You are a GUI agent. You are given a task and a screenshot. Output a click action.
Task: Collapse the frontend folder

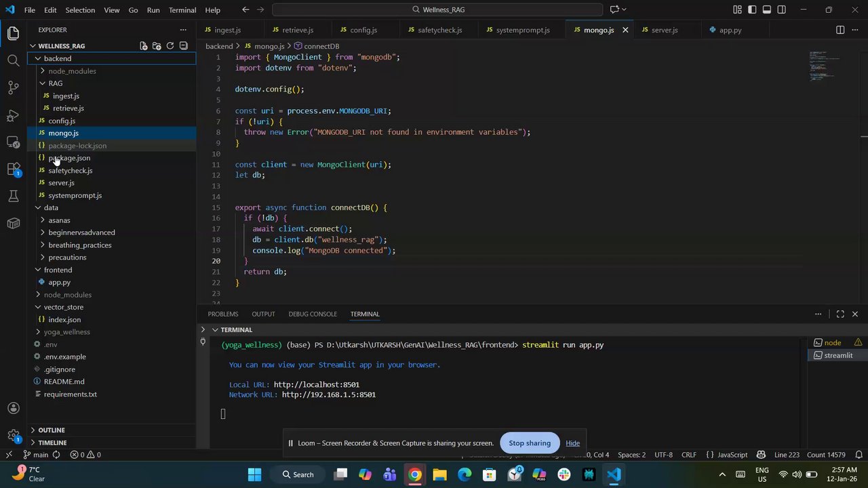pos(38,270)
